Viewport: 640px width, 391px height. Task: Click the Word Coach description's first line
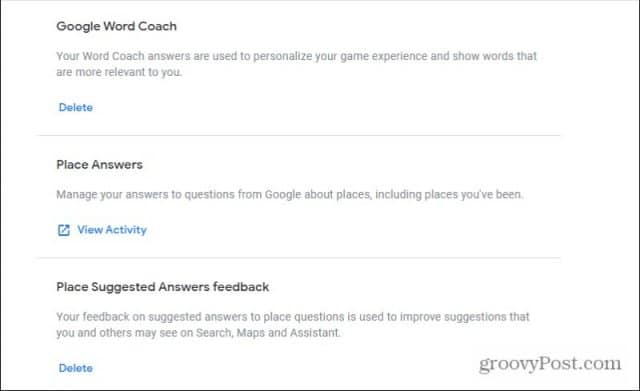tap(297, 56)
